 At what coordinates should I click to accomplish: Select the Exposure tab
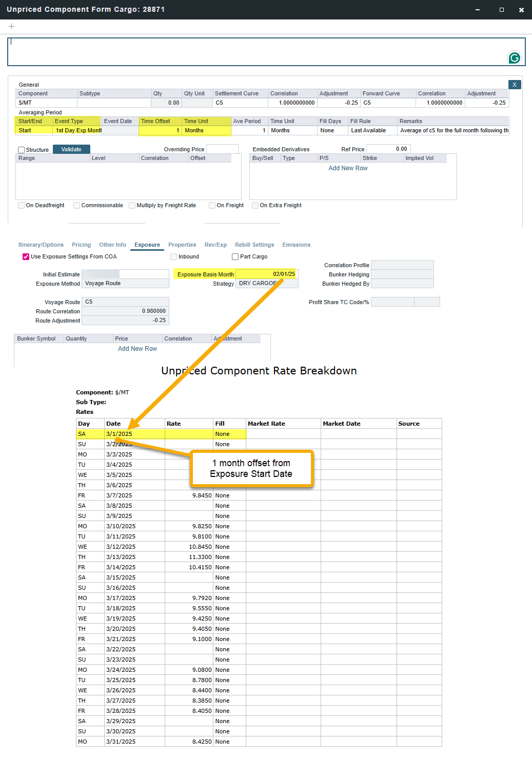pyautogui.click(x=147, y=245)
